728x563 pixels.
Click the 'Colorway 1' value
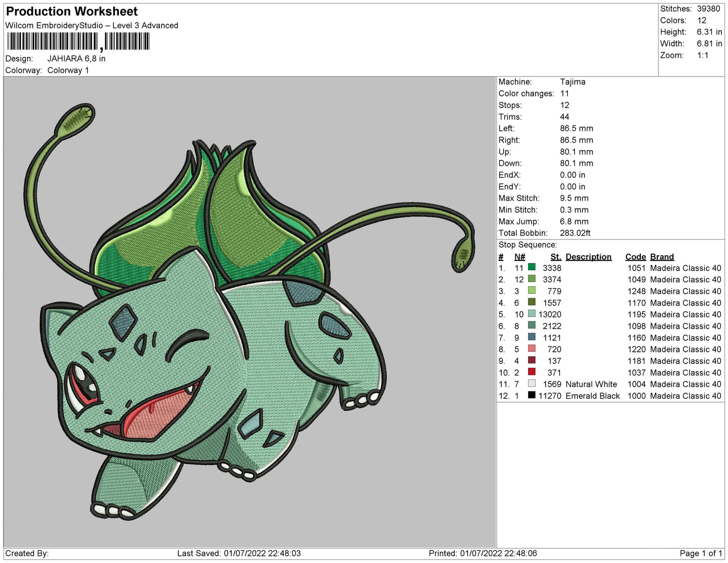[x=68, y=70]
